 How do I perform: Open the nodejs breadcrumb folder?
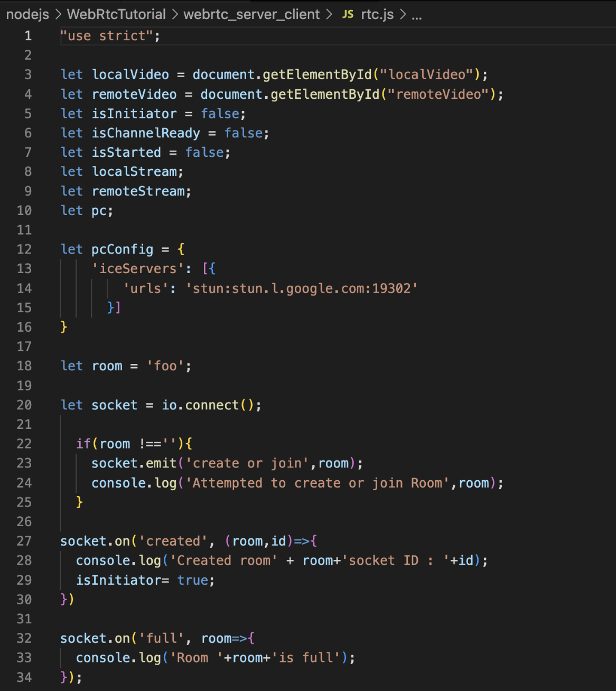27,14
